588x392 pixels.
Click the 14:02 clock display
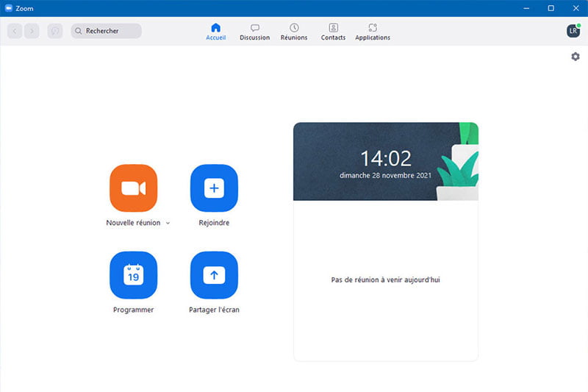click(x=385, y=158)
